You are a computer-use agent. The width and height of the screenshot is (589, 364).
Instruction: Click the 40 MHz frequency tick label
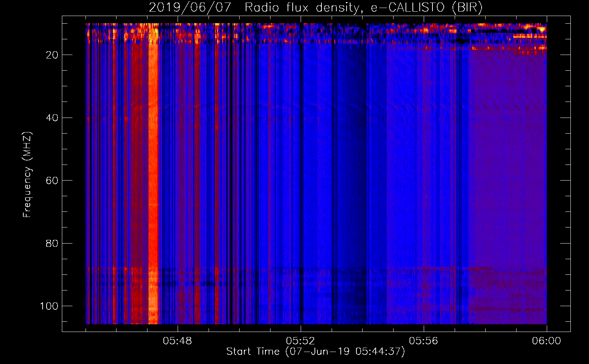pyautogui.click(x=52, y=118)
